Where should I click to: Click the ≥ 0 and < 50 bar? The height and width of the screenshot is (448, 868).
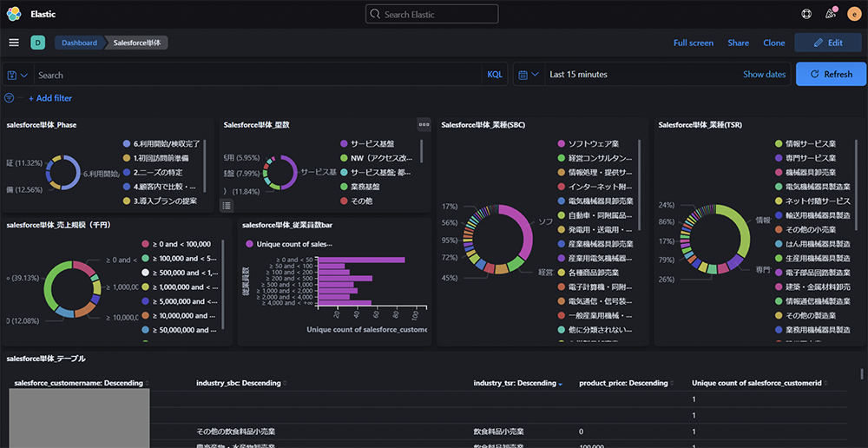(x=361, y=260)
